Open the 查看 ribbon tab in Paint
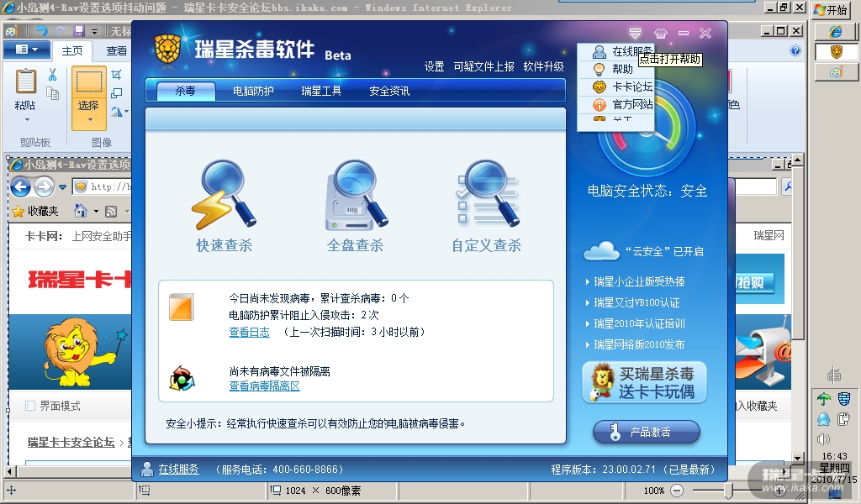 tap(116, 51)
